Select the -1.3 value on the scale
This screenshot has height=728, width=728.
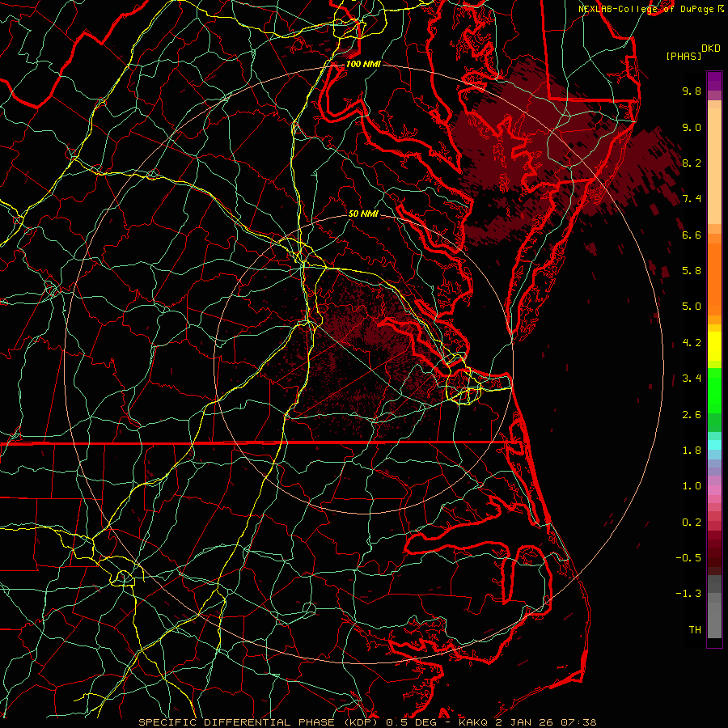coord(688,594)
